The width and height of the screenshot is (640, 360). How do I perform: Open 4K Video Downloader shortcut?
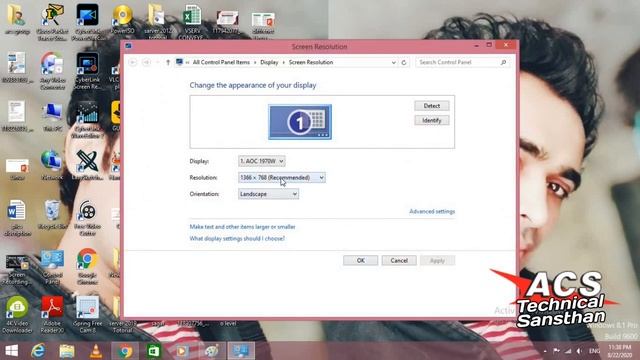17,314
